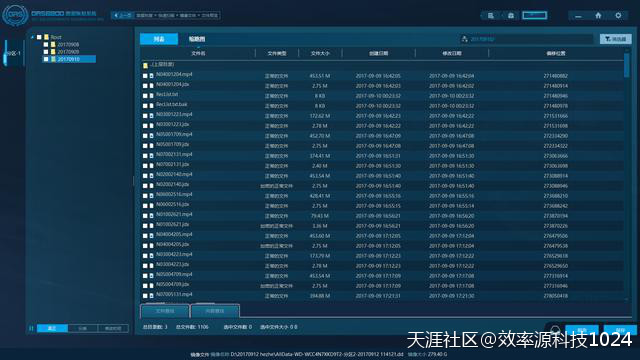The image size is (640, 360).
Task: Go back with 上一步 button
Action: [x=122, y=16]
